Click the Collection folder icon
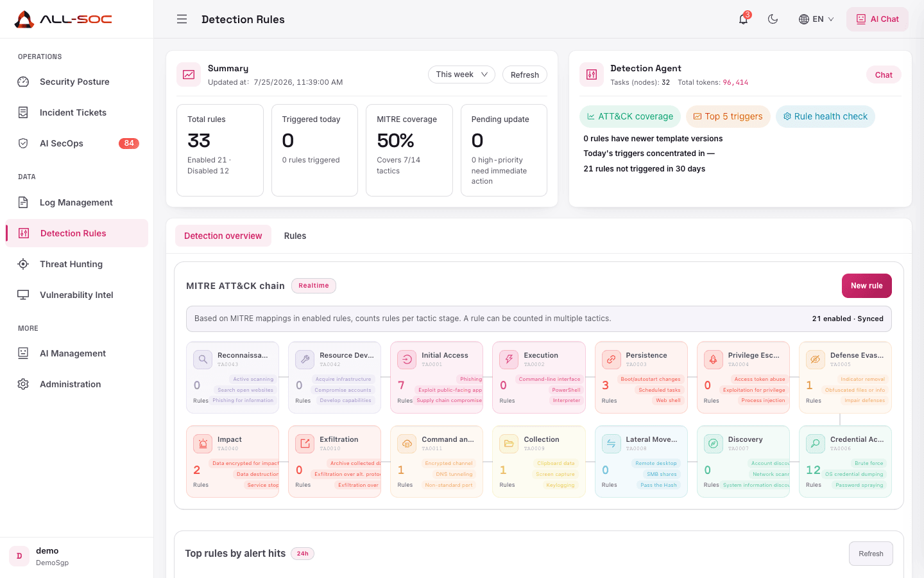924x578 pixels. click(x=509, y=444)
